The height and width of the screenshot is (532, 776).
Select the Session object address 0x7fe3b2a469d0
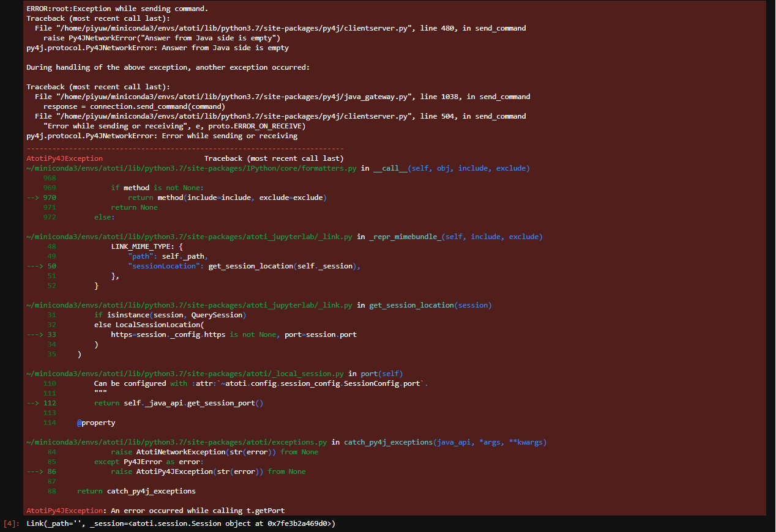[x=300, y=523]
